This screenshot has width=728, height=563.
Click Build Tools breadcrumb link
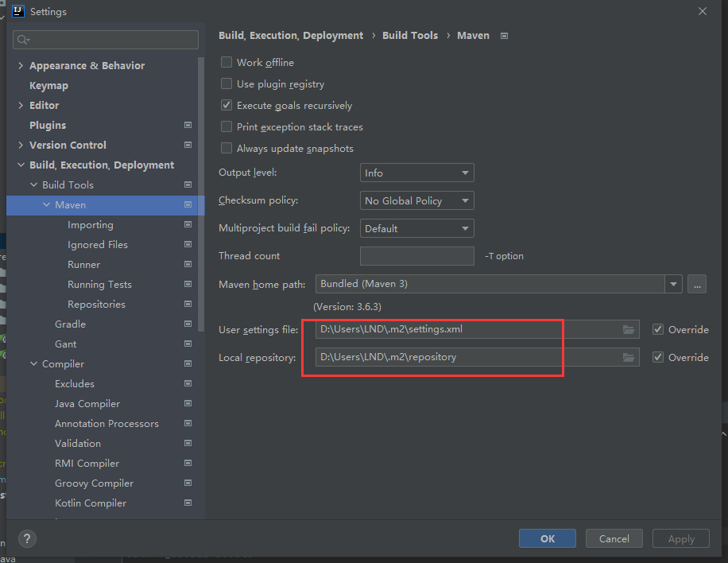tap(410, 36)
